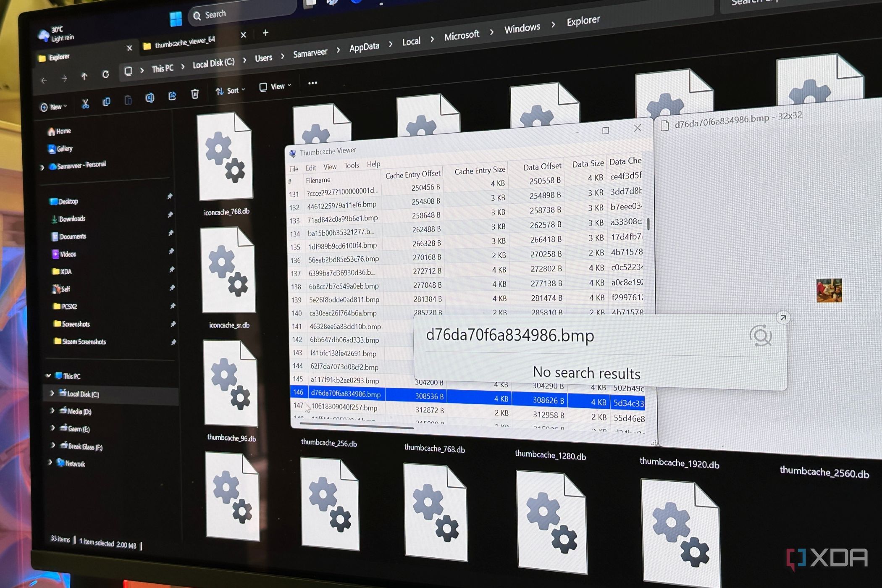This screenshot has width=882, height=588.
Task: Open the See more three-dots menu
Action: (x=312, y=83)
